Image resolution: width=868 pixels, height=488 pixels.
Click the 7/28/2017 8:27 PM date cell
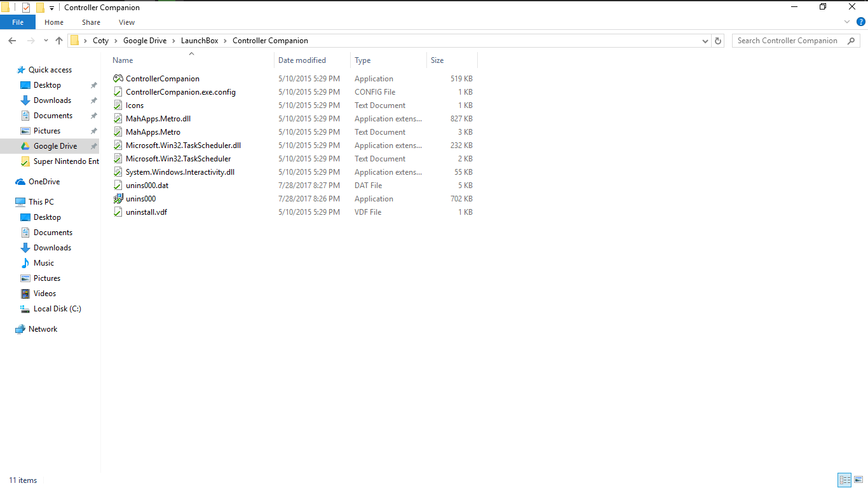[309, 186]
